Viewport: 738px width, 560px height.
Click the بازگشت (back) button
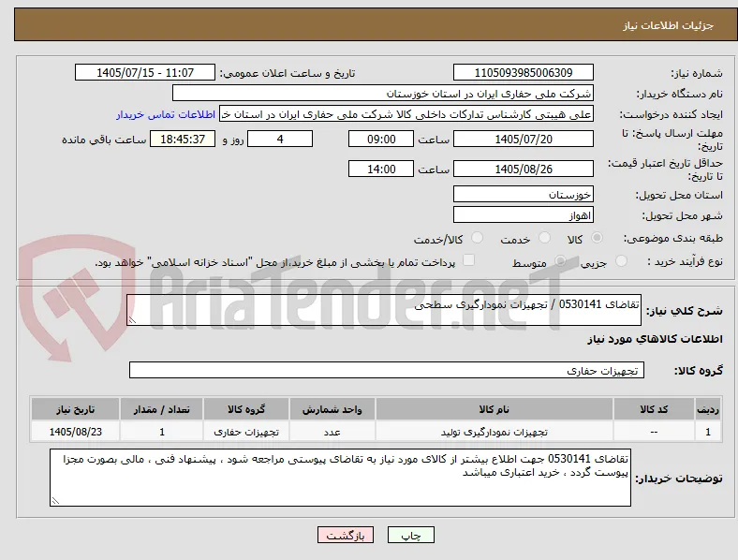[x=346, y=535]
